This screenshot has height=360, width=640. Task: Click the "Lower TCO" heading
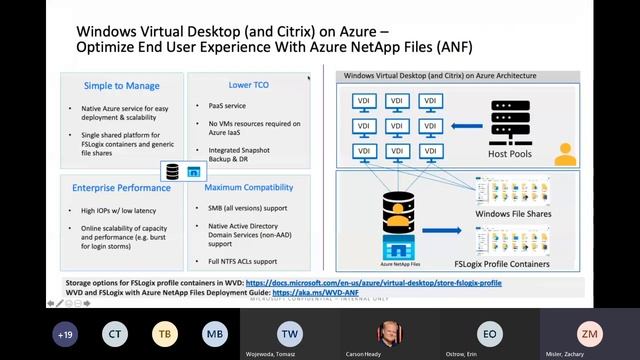point(249,85)
